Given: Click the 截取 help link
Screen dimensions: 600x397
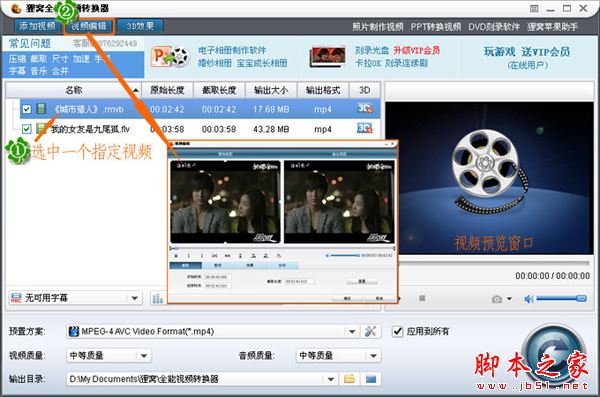Looking at the screenshot, I should pos(39,59).
